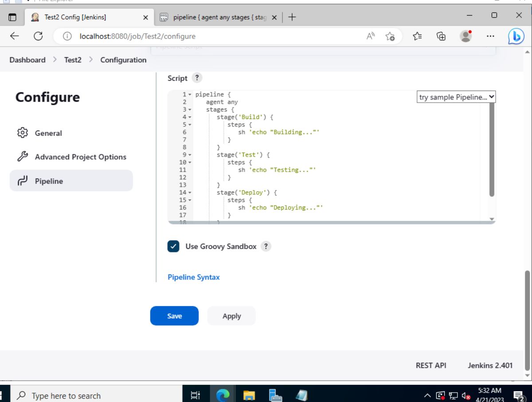Collapse the pipeline block on line 1
The height and width of the screenshot is (402, 532).
point(191,94)
